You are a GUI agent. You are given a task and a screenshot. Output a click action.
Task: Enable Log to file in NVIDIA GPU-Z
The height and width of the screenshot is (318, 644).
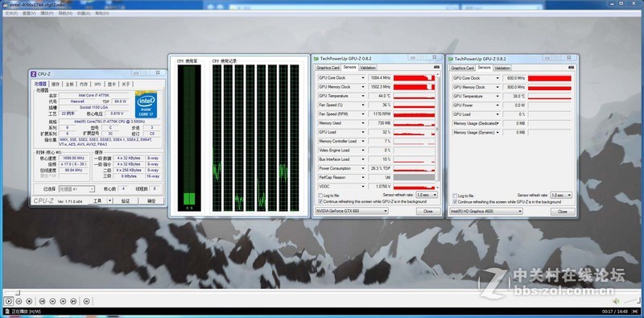tap(320, 196)
